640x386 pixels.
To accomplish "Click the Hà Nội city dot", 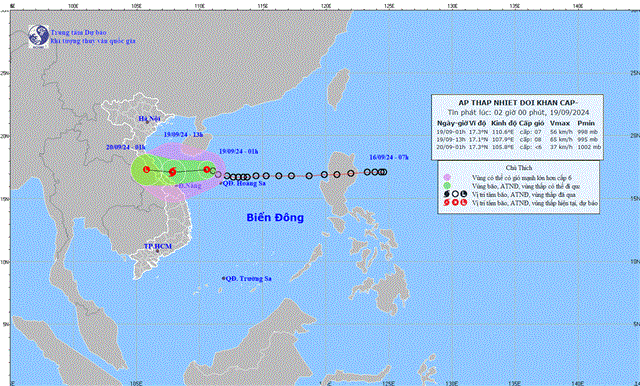I will [147, 122].
